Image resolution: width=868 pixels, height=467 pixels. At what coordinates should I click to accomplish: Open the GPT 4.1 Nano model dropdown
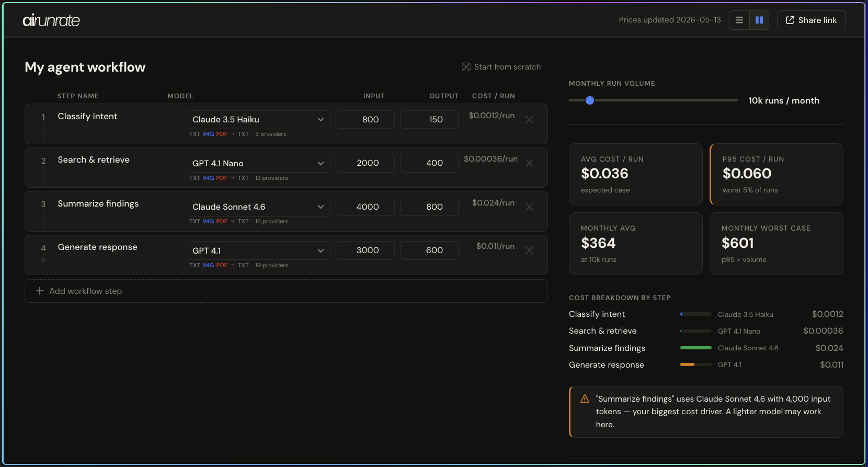click(x=258, y=163)
